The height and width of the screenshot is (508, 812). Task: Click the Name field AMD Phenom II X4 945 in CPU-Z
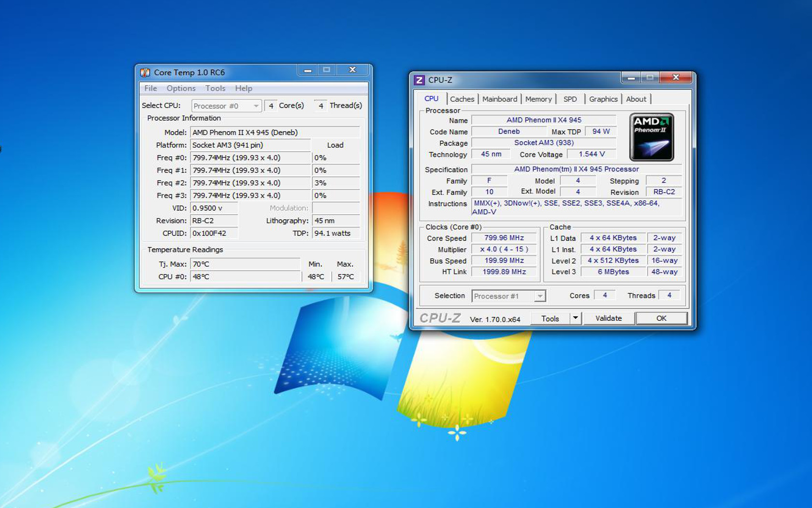pyautogui.click(x=544, y=120)
